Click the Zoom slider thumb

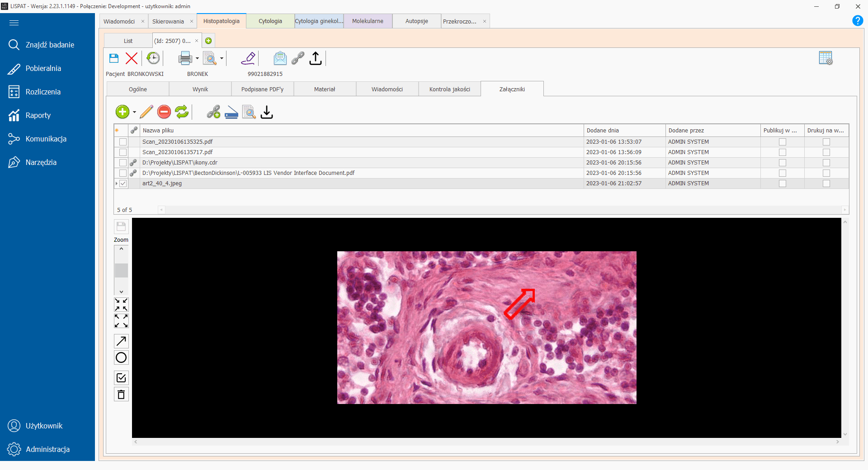pyautogui.click(x=121, y=270)
